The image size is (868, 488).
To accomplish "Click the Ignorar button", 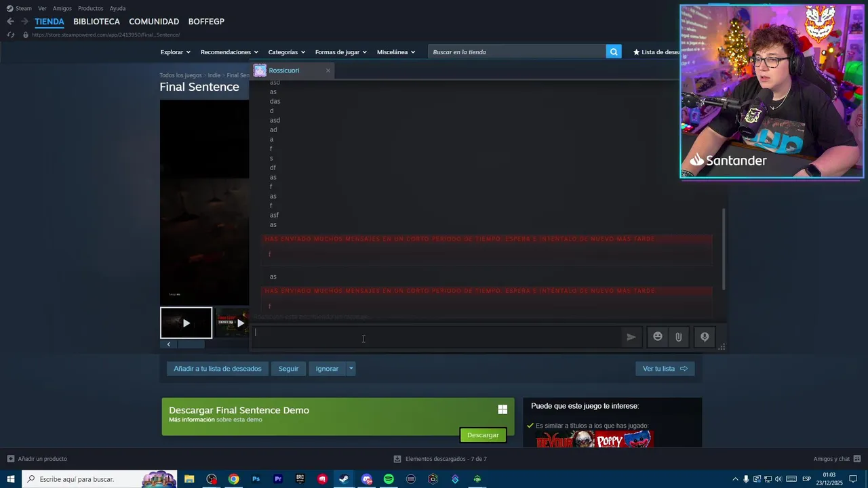I will point(327,369).
